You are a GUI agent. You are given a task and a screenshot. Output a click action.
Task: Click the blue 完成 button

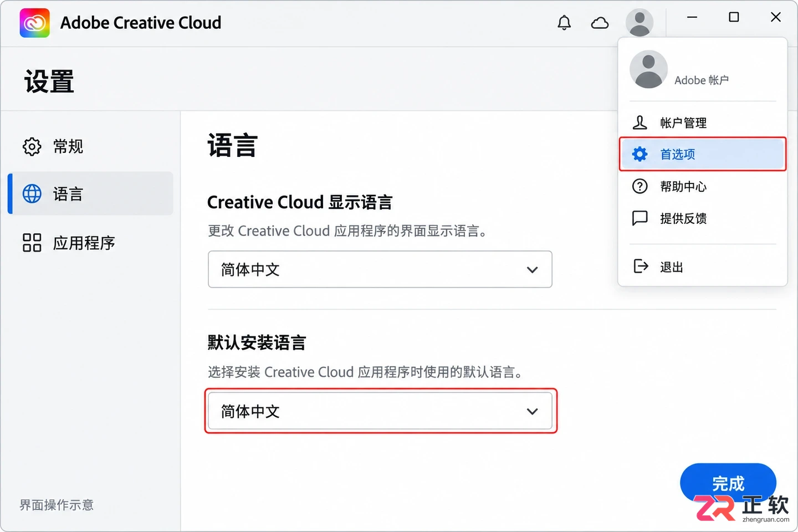pyautogui.click(x=728, y=483)
